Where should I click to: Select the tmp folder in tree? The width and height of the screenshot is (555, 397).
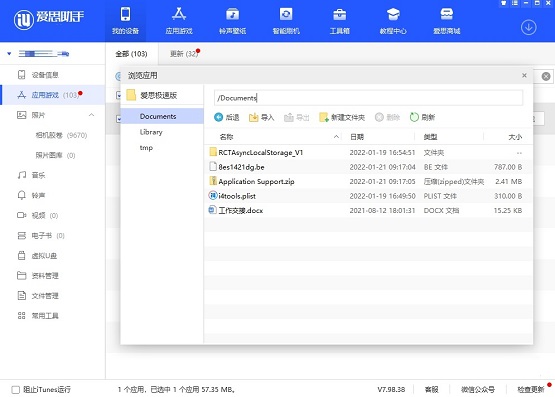pyautogui.click(x=162, y=148)
